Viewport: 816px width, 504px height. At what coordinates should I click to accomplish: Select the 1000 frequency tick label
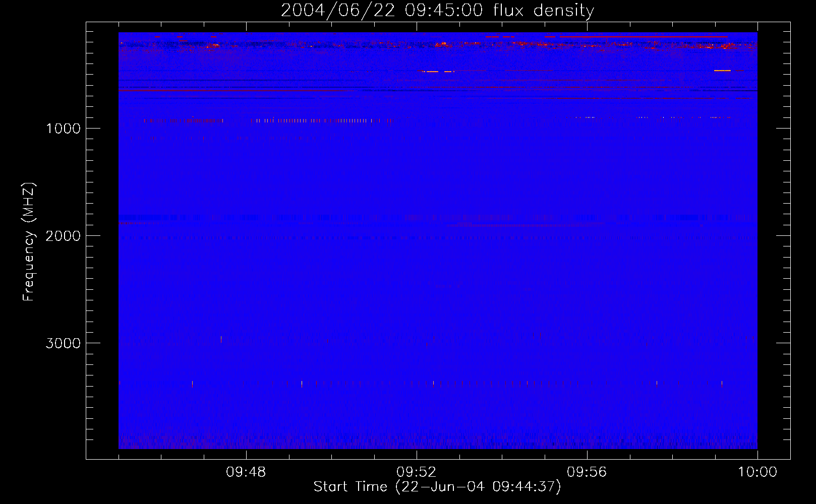(x=63, y=129)
